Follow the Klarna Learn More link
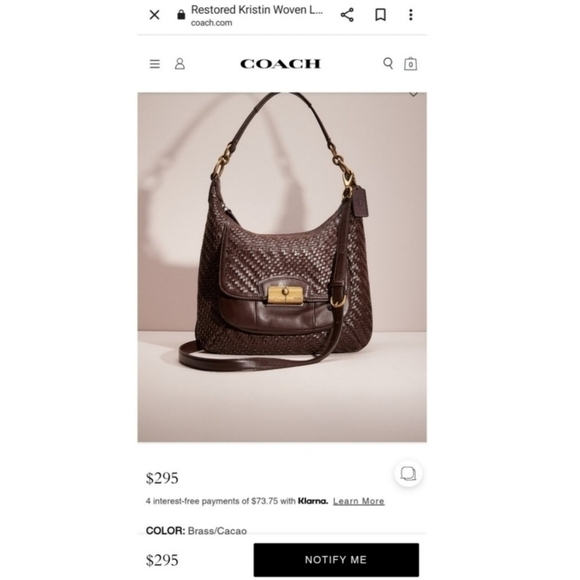Image resolution: width=580 pixels, height=580 pixels. pos(358,501)
